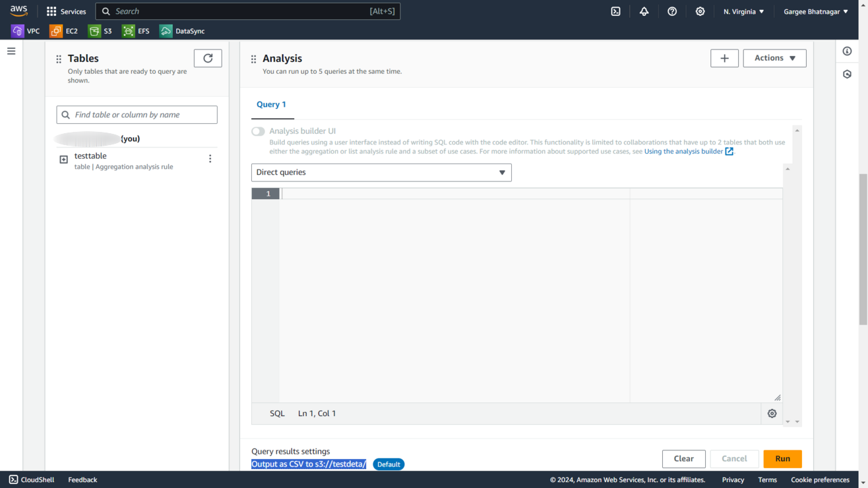Cancel the running query
Viewport: 868px width, 488px height.
tap(734, 459)
